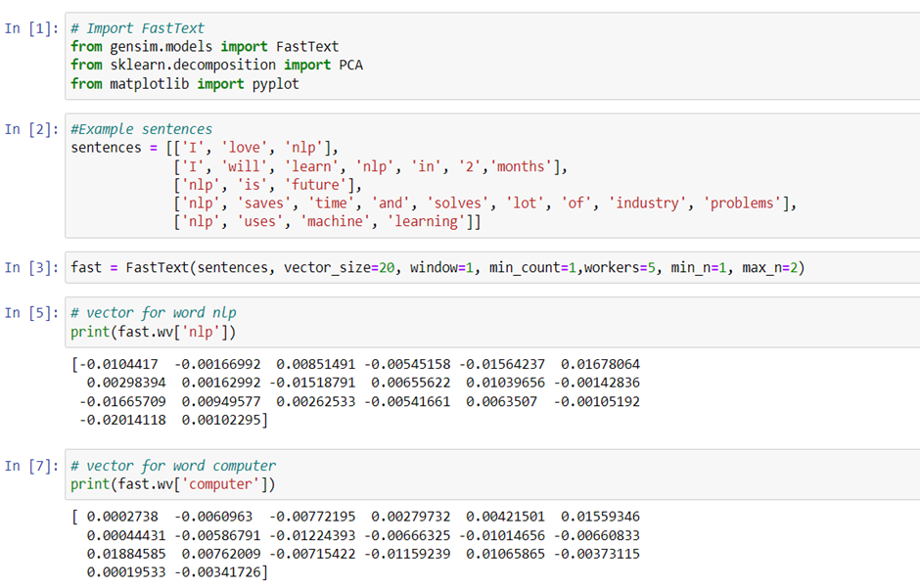Click the print(fast.wv['nlp']) line
920x588 pixels.
coord(153,332)
